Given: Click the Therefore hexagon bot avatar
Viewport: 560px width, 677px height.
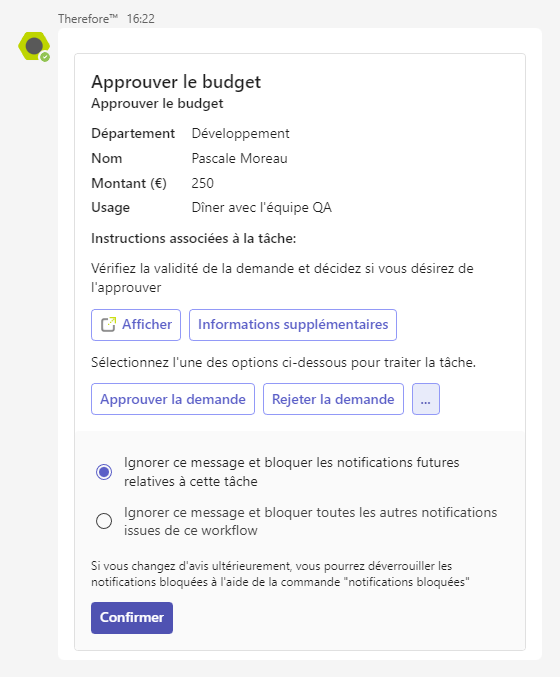Looking at the screenshot, I should point(34,46).
